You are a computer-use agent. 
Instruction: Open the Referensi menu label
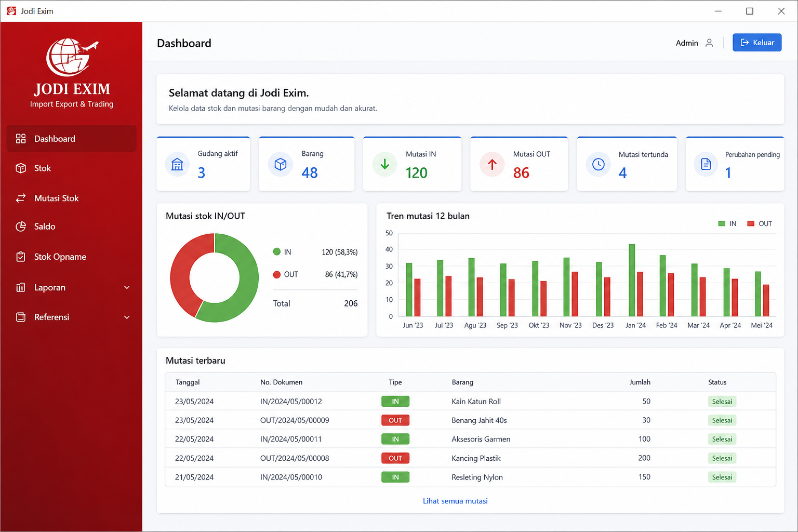pos(51,317)
